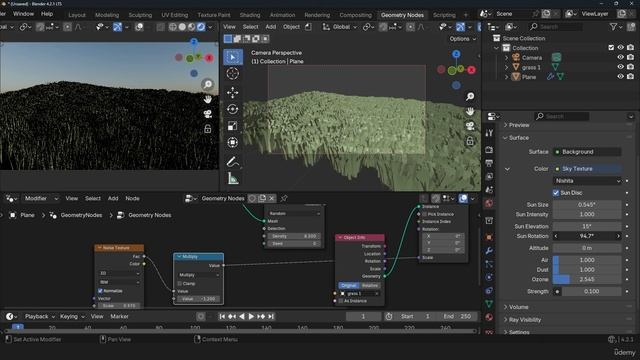Expand the Camera item in outliner
This screenshot has height=360, width=640.
click(x=507, y=58)
